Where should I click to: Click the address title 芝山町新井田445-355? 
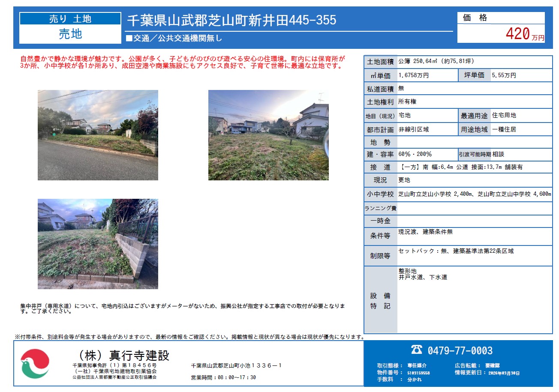coord(231,20)
